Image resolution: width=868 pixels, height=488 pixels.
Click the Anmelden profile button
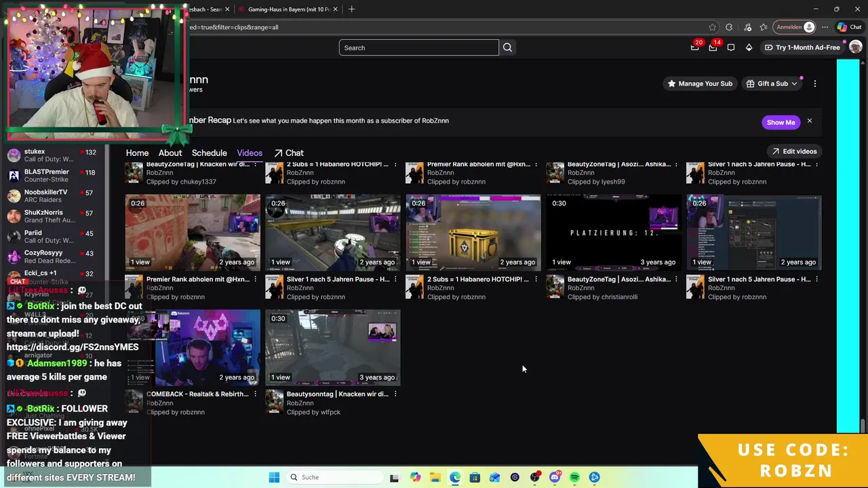coord(795,27)
